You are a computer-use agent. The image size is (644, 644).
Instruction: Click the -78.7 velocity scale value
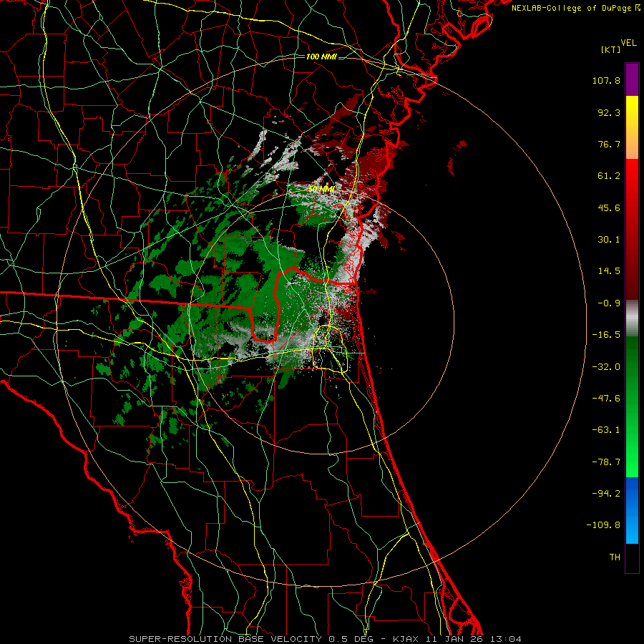606,462
